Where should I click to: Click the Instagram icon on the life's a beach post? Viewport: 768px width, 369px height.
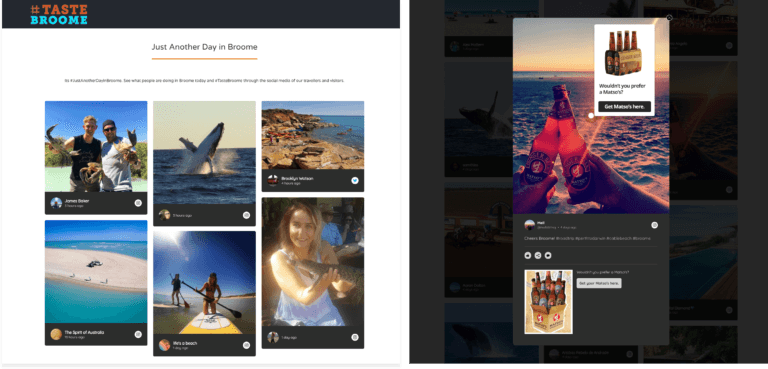point(246,345)
